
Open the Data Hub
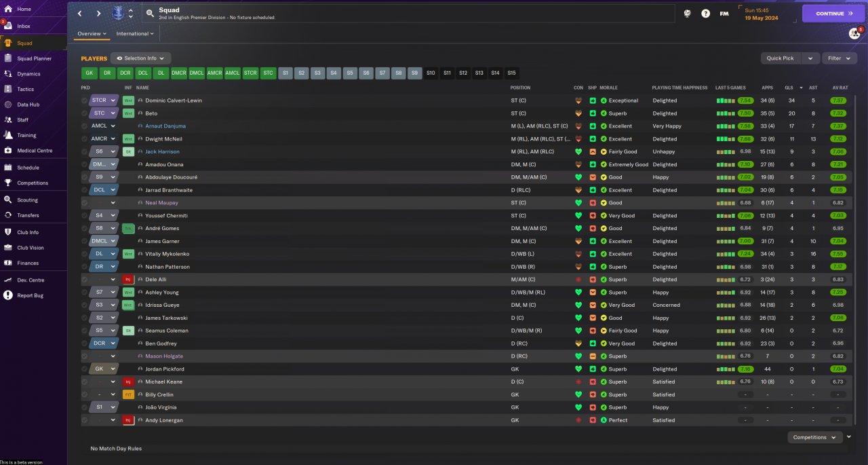[x=28, y=105]
